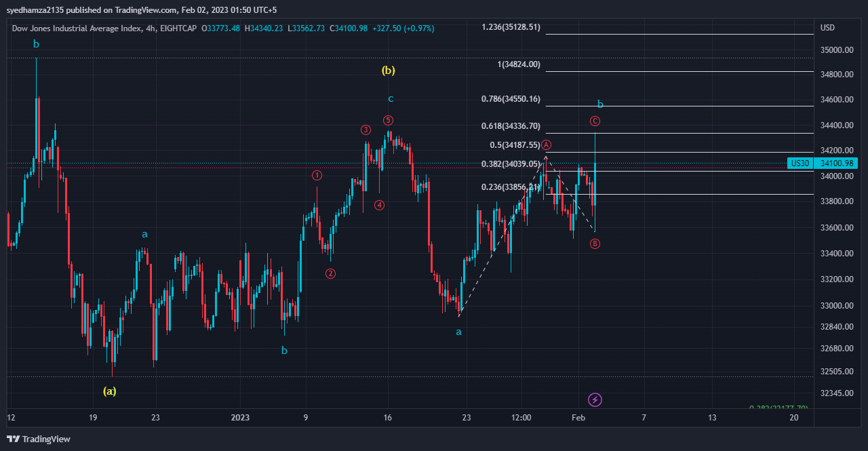Click 33400.00 on the price axis
The width and height of the screenshot is (868, 451).
click(835, 254)
